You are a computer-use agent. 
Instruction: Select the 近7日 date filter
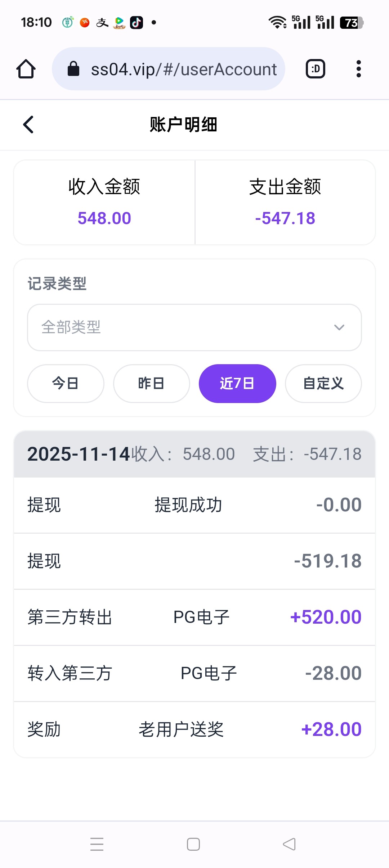[x=237, y=383]
